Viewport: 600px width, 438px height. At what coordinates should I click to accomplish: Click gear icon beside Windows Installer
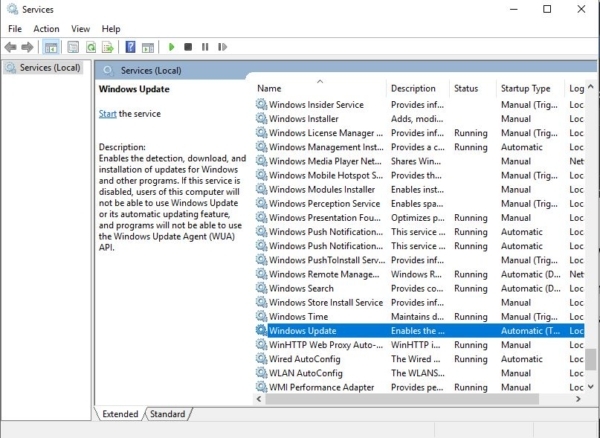(x=261, y=119)
